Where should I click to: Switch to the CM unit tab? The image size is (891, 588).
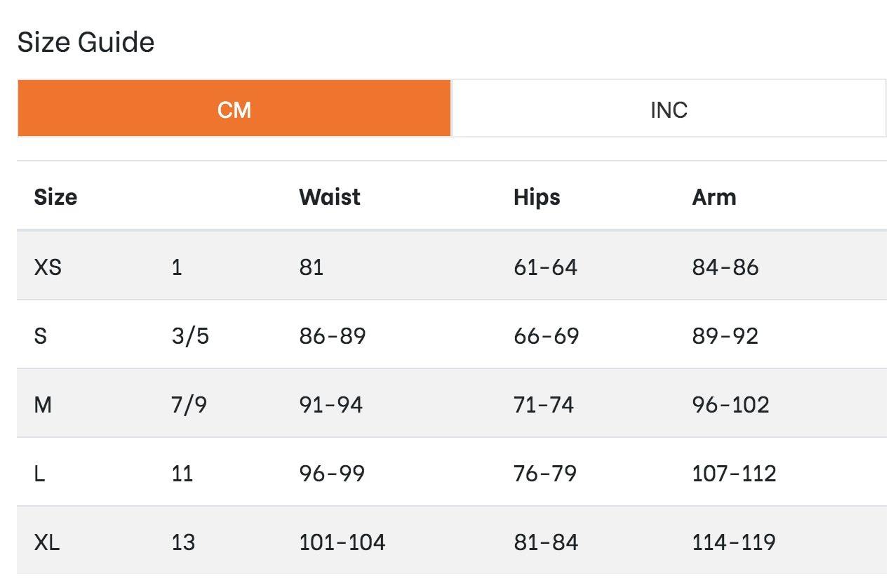[x=234, y=109]
